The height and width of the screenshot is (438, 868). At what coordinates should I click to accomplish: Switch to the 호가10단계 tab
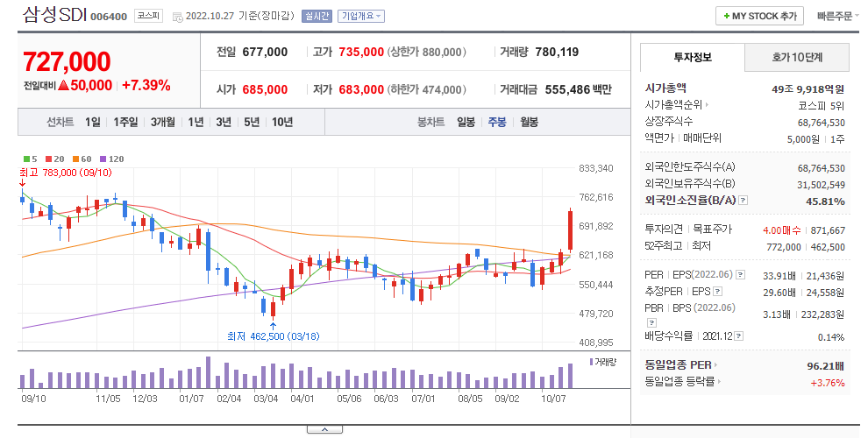tap(797, 58)
